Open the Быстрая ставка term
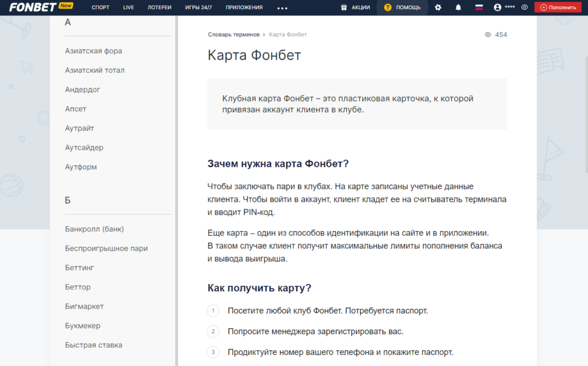The image size is (588, 366). tap(94, 345)
